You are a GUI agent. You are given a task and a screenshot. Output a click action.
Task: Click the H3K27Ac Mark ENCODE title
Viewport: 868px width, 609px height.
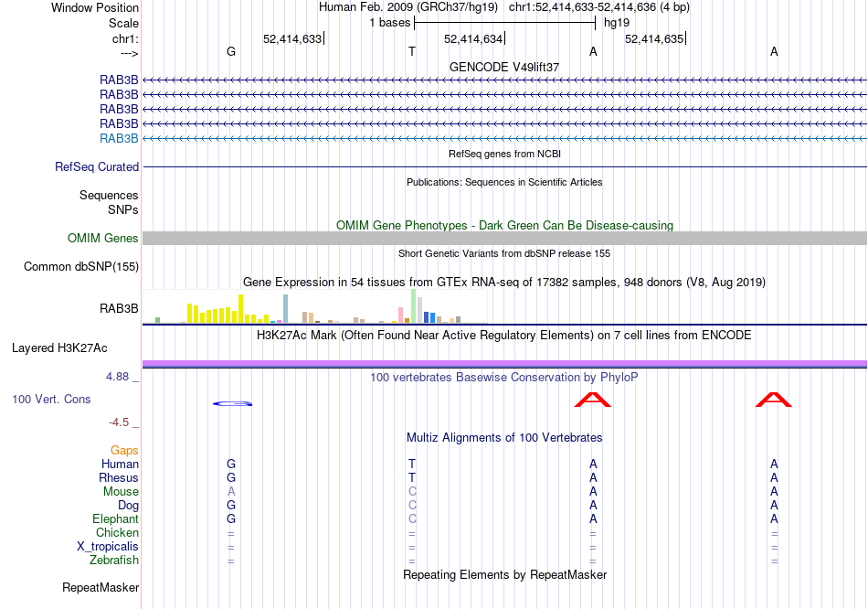coord(504,336)
